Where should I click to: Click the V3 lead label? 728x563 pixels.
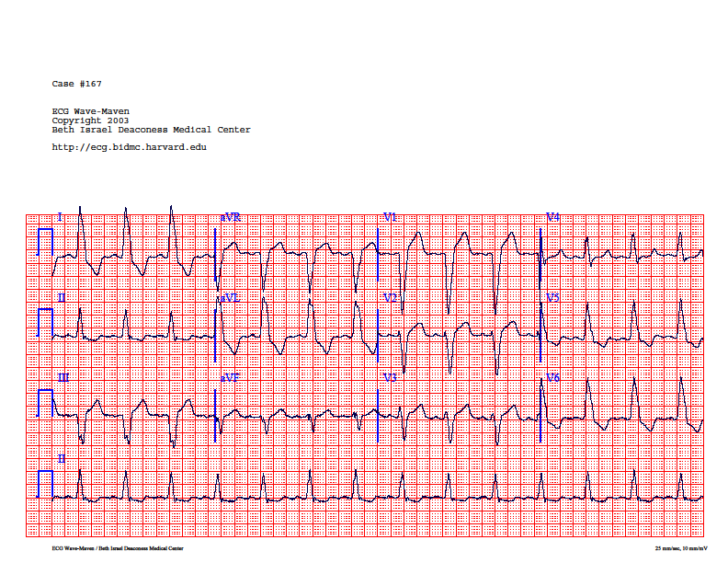tap(390, 378)
